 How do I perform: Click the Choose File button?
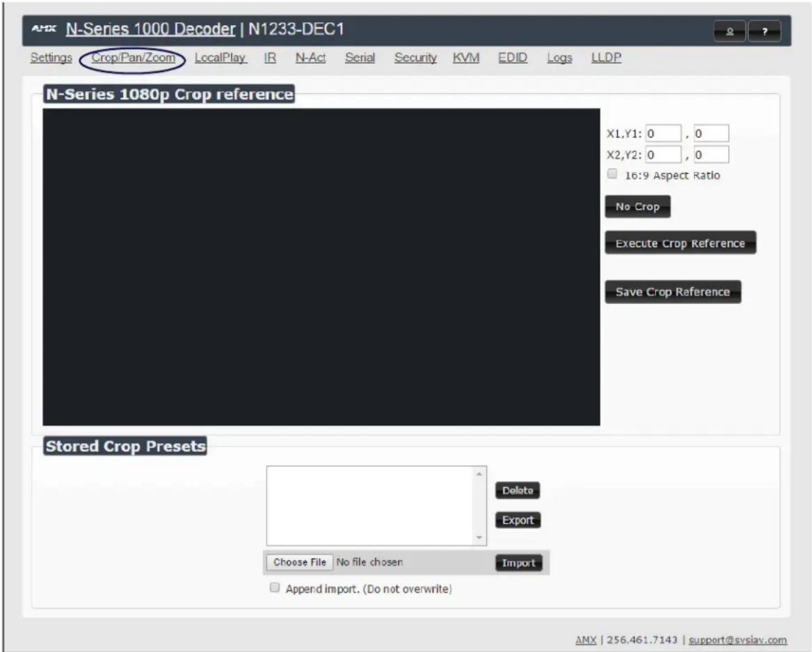pyautogui.click(x=299, y=562)
